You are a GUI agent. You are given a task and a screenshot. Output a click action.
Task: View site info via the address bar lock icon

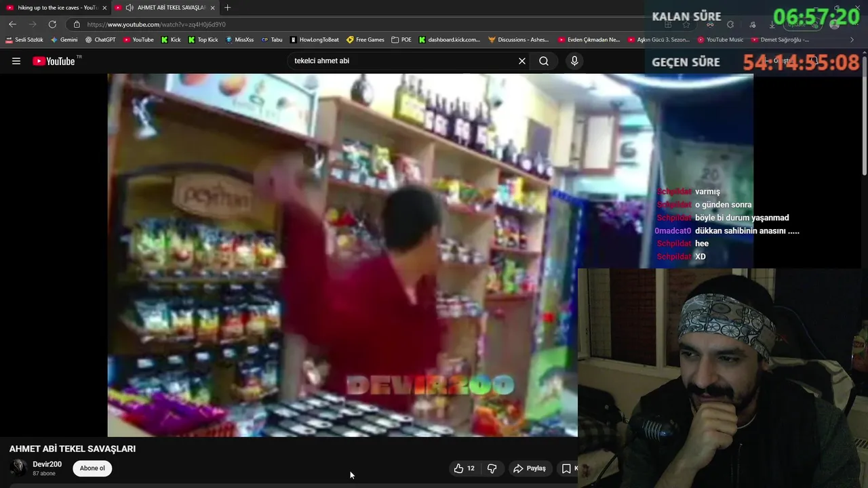coord(77,24)
